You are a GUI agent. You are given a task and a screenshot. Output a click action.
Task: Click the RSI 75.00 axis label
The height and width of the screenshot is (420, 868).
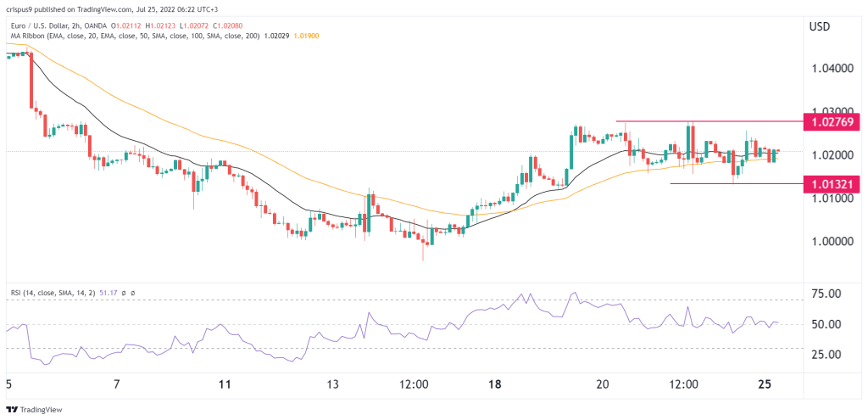[826, 294]
